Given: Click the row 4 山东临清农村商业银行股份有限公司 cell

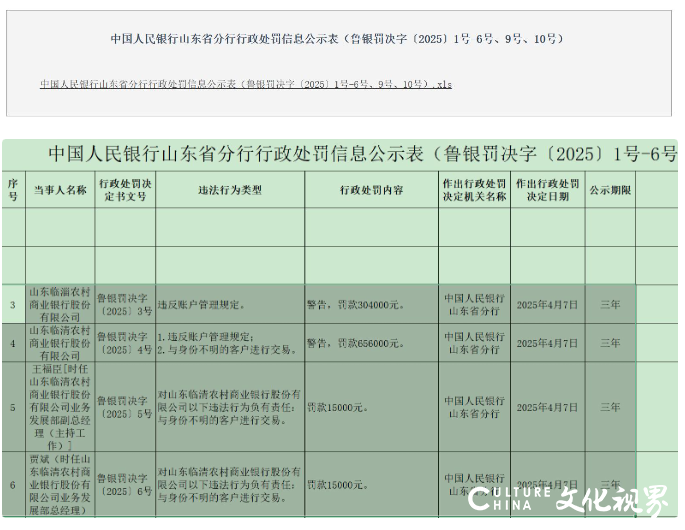Looking at the screenshot, I should tap(60, 343).
